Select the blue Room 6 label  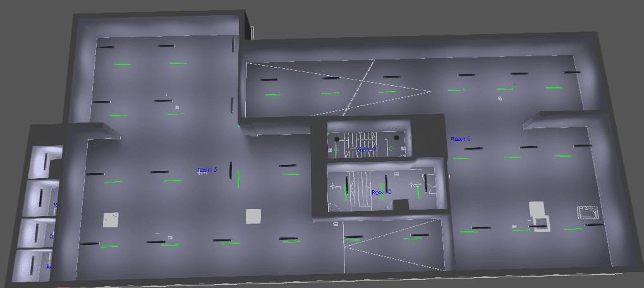point(460,138)
